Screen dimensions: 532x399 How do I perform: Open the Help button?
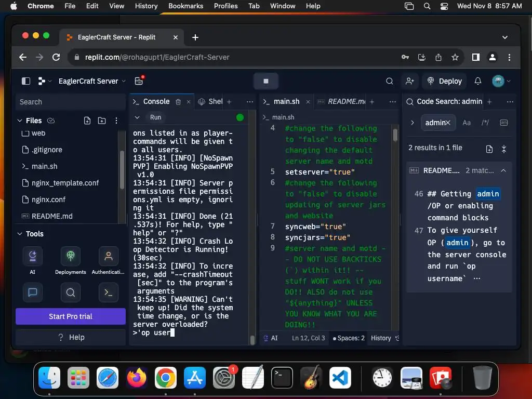71,337
